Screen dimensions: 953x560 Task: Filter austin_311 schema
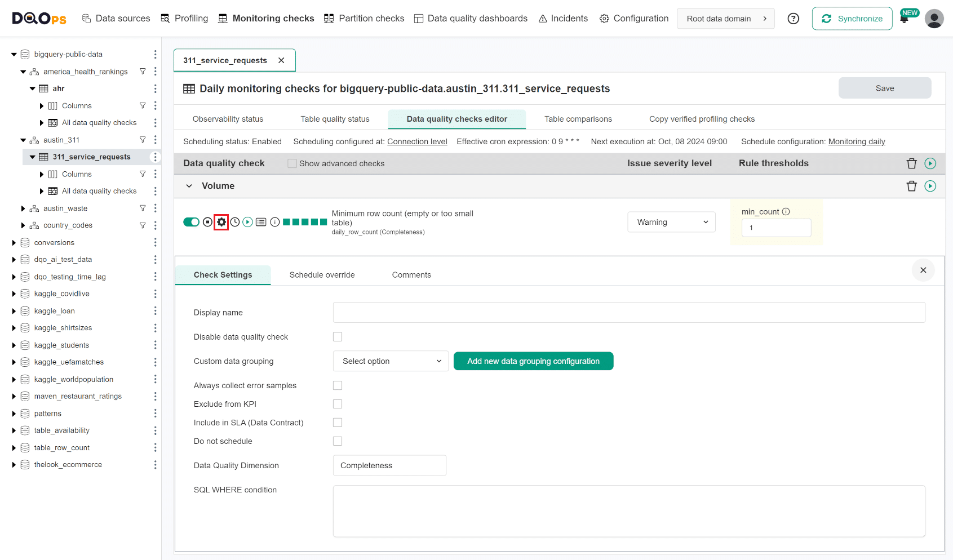pyautogui.click(x=143, y=140)
